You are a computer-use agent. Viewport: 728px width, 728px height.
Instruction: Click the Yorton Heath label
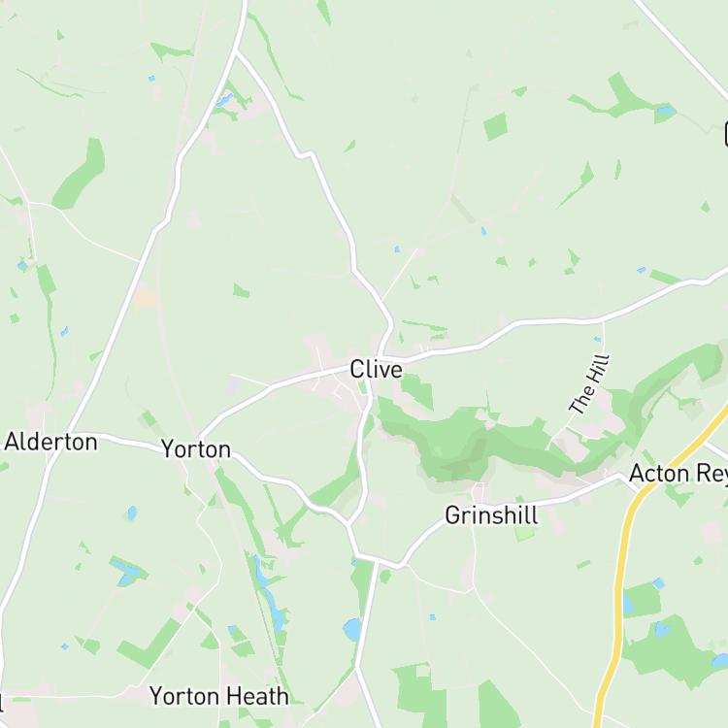pyautogui.click(x=219, y=696)
